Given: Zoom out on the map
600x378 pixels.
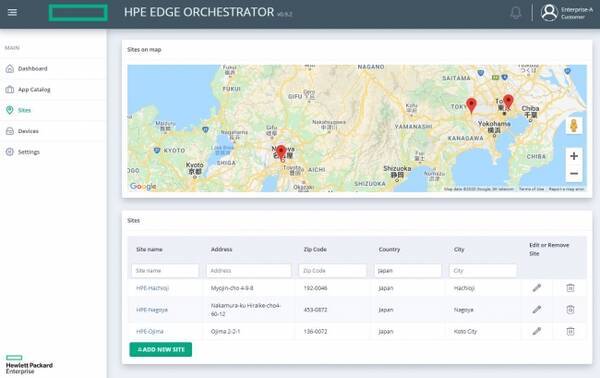Looking at the screenshot, I should (x=574, y=174).
